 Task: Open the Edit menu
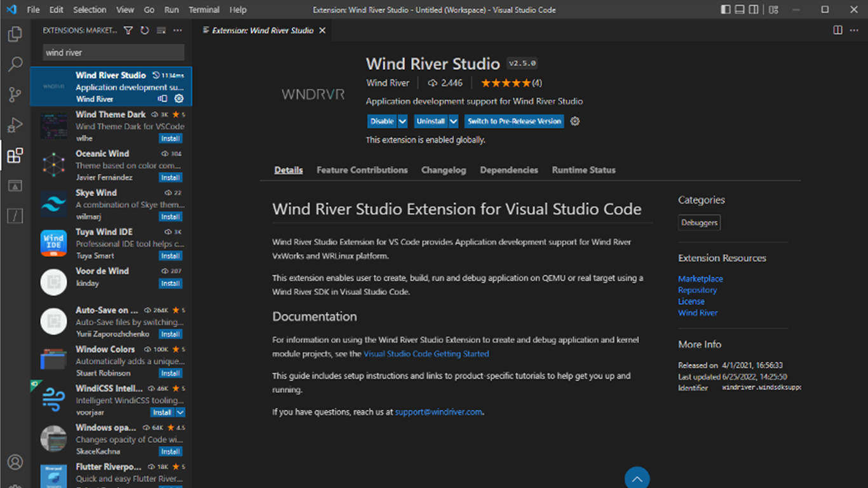[57, 10]
